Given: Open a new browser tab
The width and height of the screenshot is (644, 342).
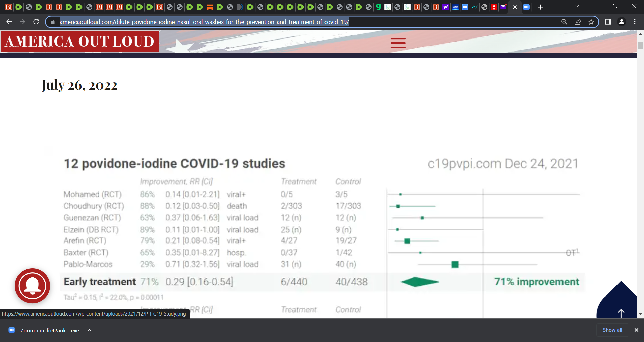Looking at the screenshot, I should click(x=540, y=7).
